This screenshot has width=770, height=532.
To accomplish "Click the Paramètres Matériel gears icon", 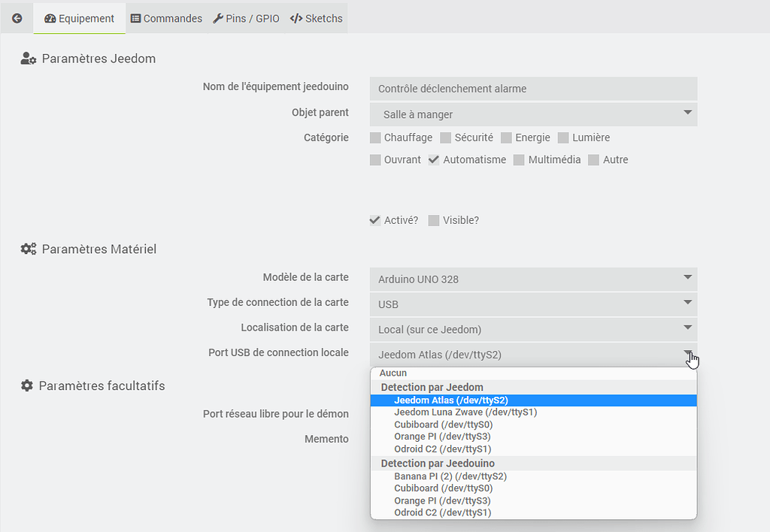I will click(x=29, y=249).
